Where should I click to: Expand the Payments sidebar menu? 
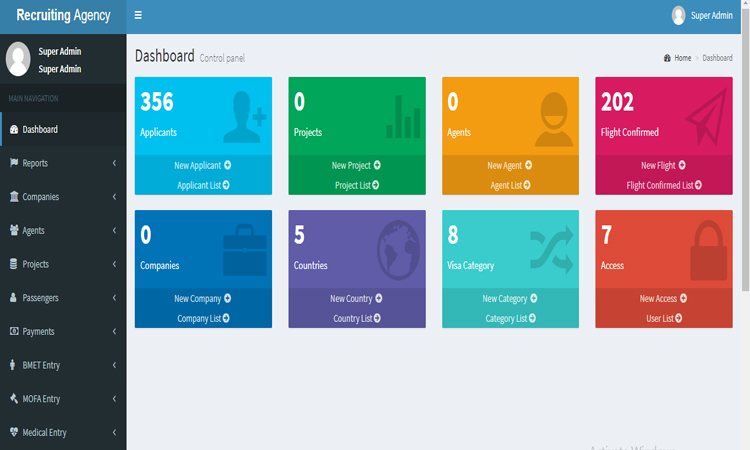pos(63,331)
